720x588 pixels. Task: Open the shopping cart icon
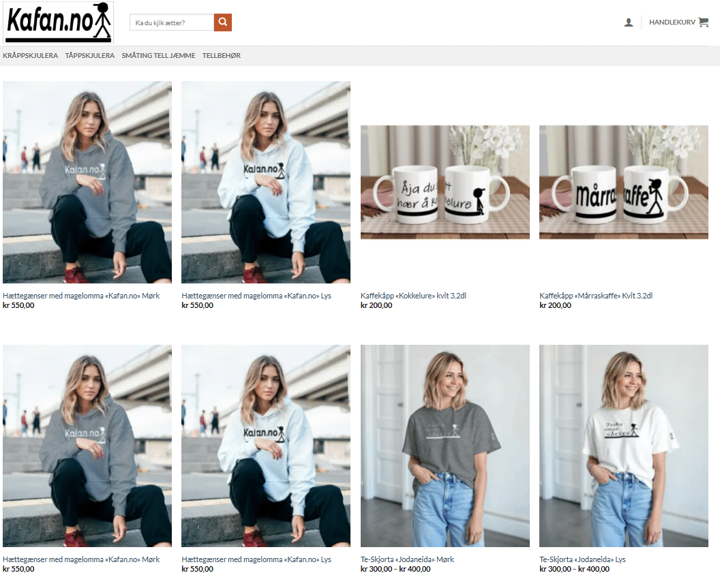point(704,22)
